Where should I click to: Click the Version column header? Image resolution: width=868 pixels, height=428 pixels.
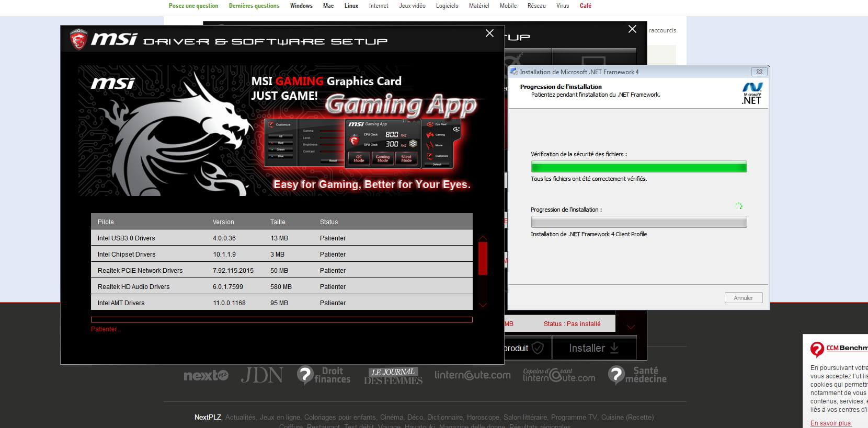[x=223, y=222]
